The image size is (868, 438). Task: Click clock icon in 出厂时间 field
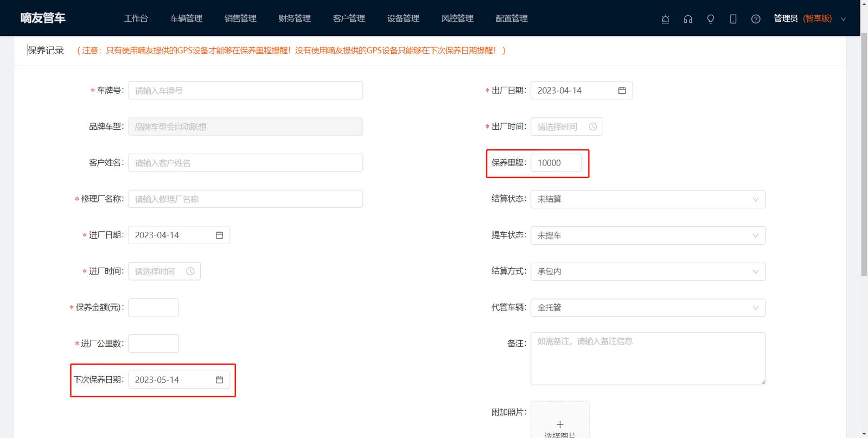click(593, 126)
